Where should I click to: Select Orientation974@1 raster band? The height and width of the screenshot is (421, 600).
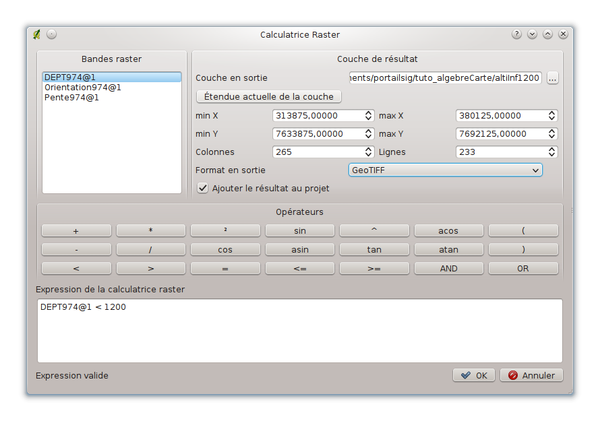click(x=83, y=87)
